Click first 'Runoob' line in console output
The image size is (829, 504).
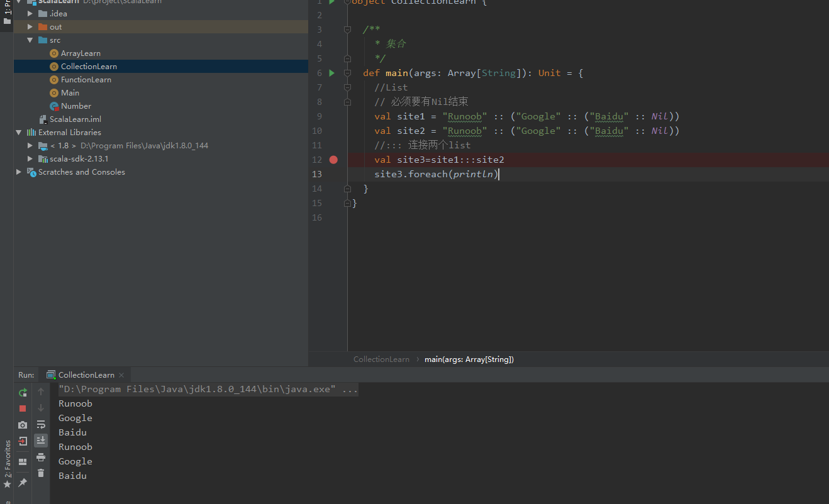point(75,403)
